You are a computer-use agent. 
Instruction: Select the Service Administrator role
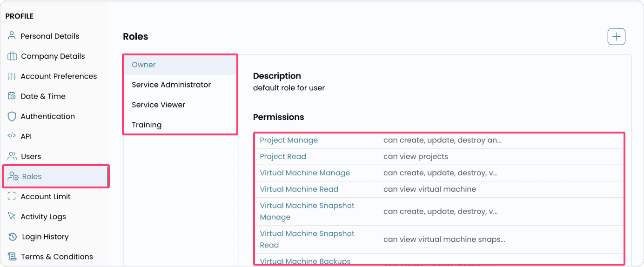click(171, 85)
